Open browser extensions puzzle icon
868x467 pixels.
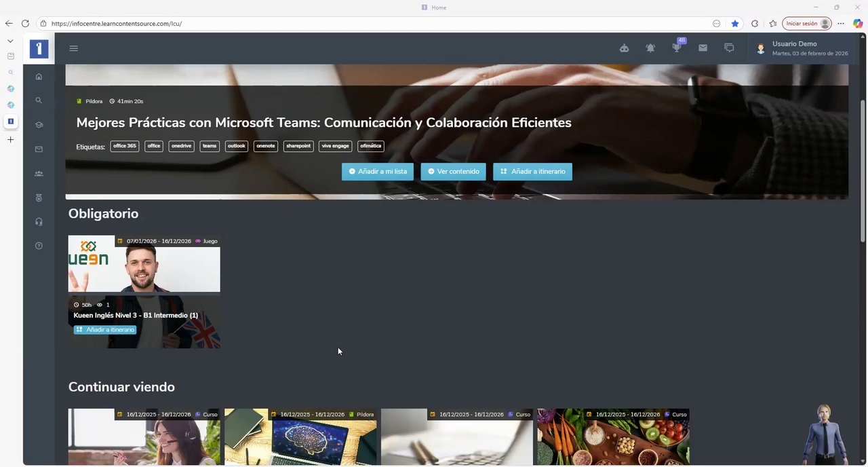pos(755,23)
